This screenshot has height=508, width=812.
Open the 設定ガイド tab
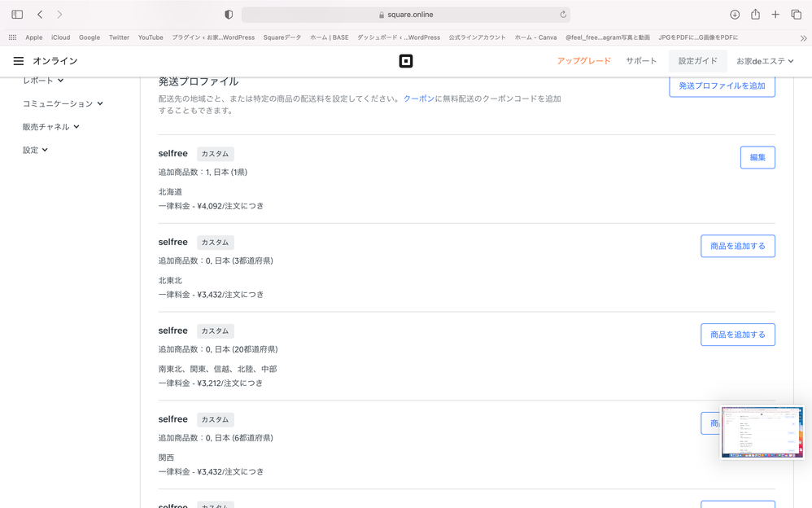tap(697, 61)
